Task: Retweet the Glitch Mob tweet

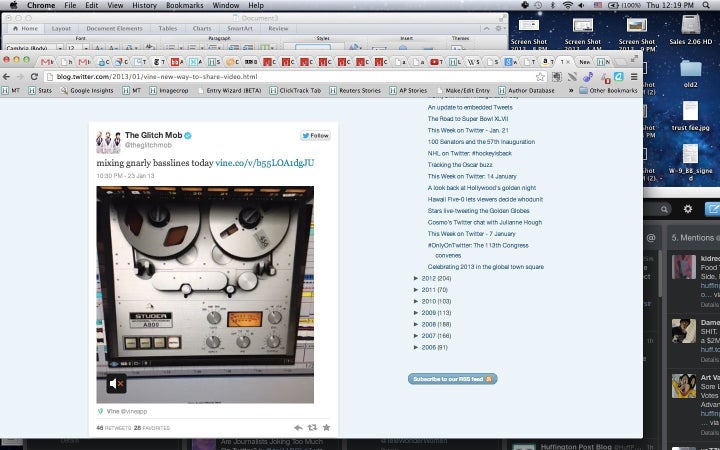Action: click(x=312, y=428)
